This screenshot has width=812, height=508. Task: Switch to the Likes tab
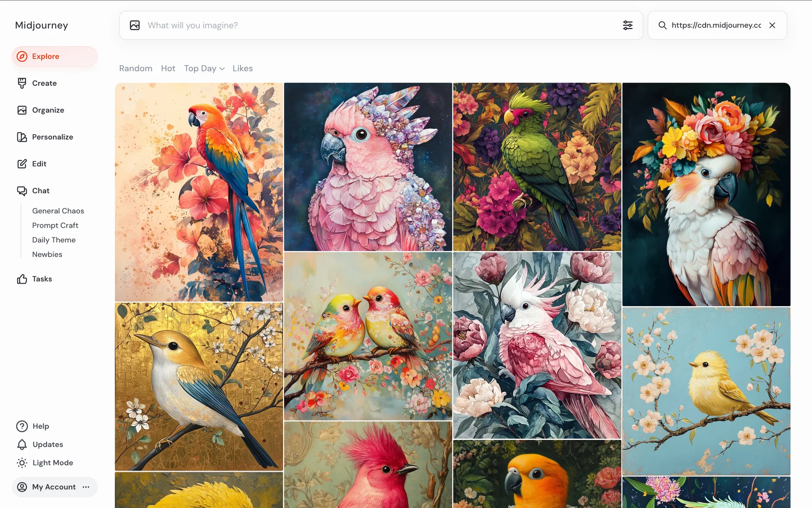242,69
